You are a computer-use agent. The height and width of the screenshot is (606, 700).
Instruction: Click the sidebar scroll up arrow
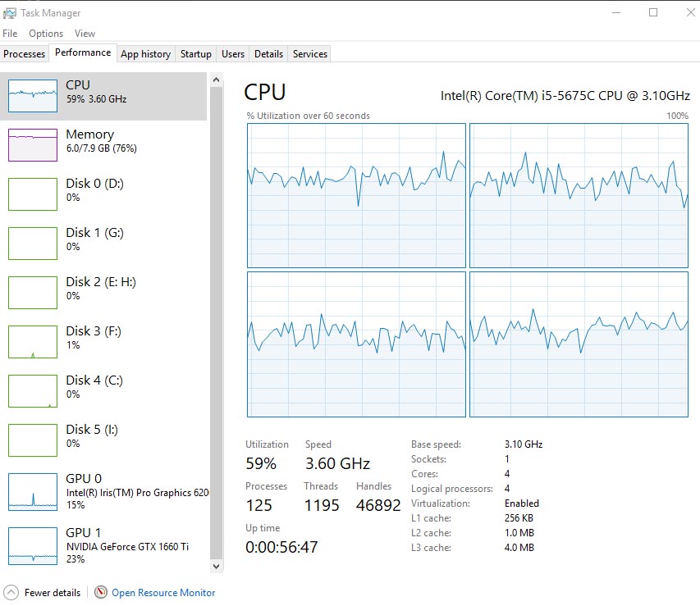(x=216, y=80)
